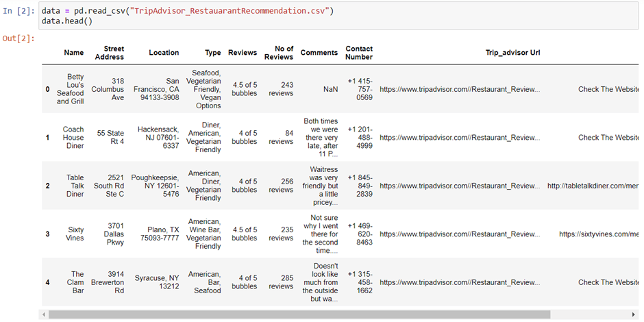Click the Hackensack, NJ 07601-6337 cell
This screenshot has width=644, height=322.
click(158, 138)
